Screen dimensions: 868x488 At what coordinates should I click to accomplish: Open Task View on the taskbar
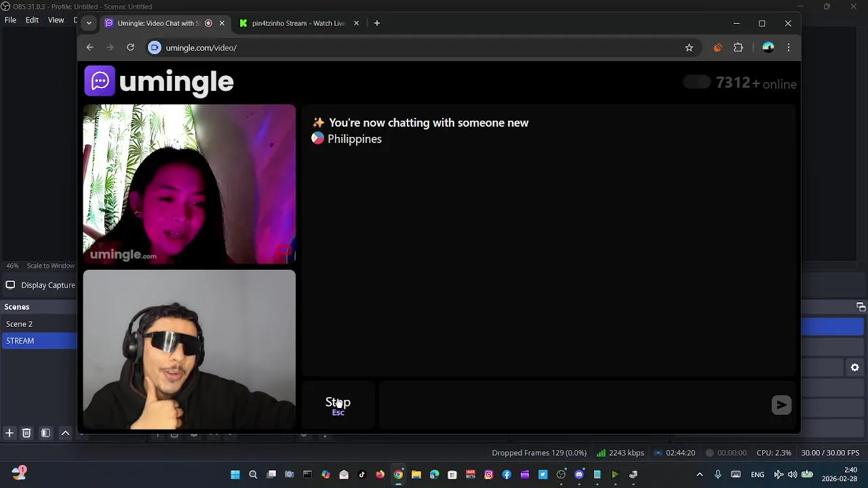point(271,474)
